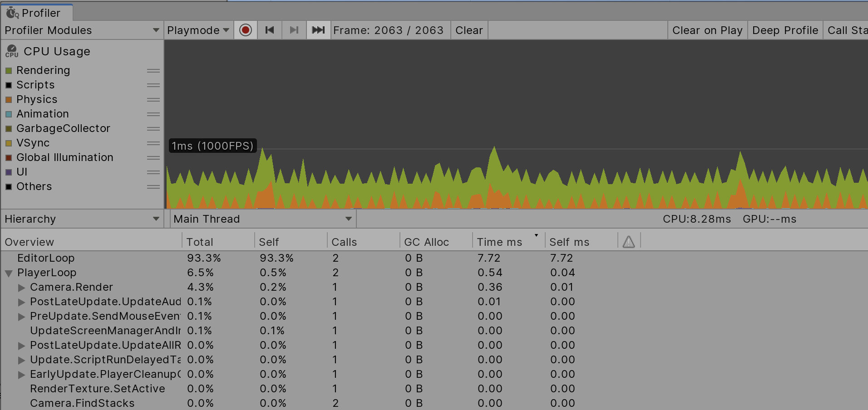Start profiling with the record icon
Viewport: 868px width, 410px height.
pos(245,30)
